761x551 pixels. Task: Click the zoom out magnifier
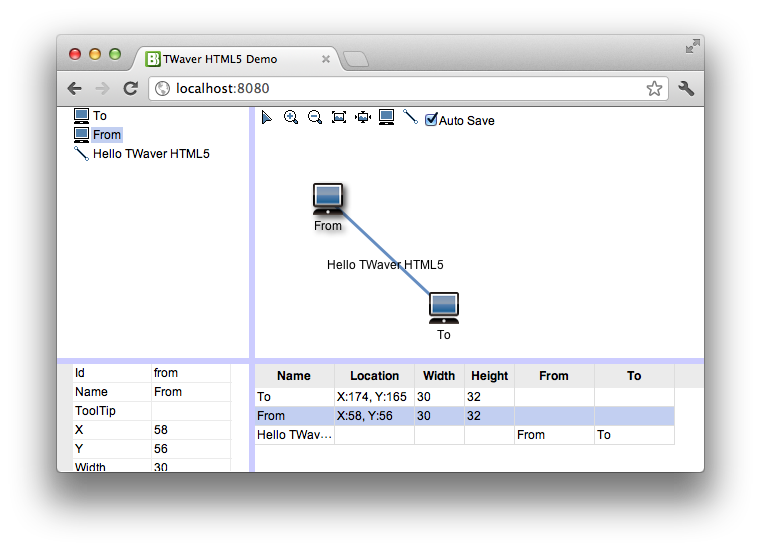(314, 117)
